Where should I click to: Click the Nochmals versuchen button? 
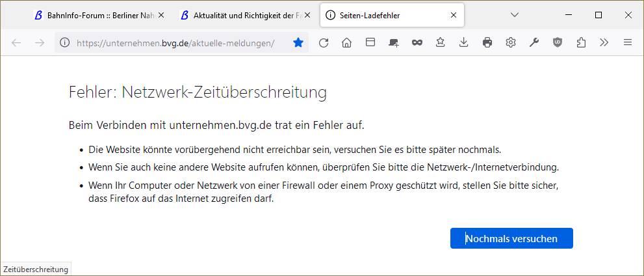click(x=511, y=238)
